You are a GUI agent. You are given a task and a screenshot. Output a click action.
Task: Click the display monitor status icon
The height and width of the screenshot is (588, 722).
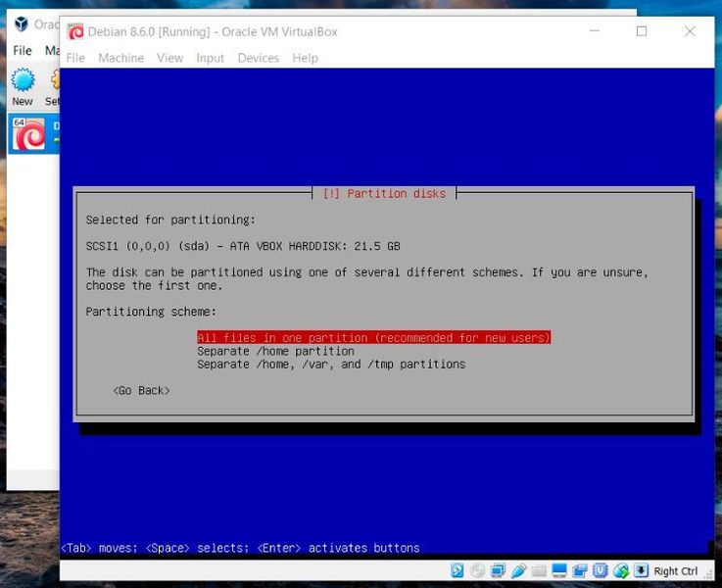tap(559, 570)
